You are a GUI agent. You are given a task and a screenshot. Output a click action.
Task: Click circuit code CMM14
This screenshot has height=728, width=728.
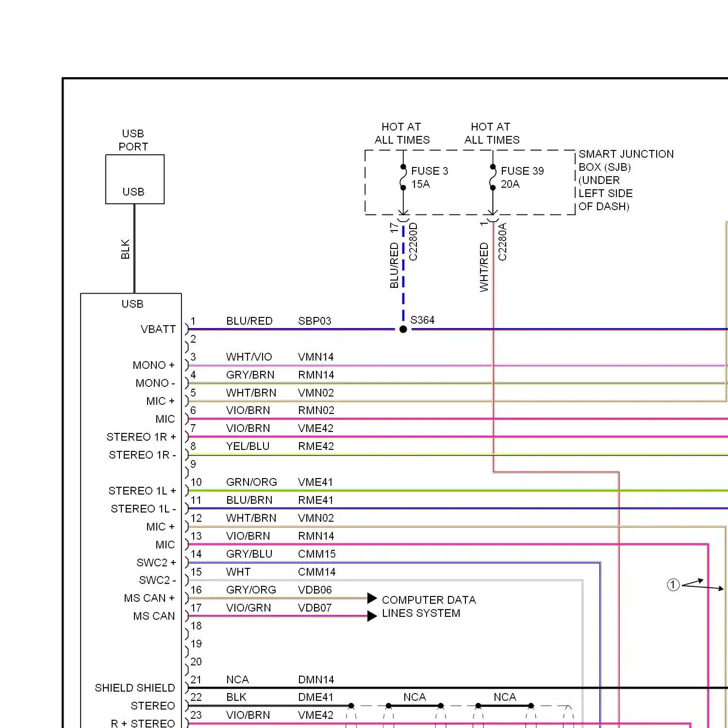point(316,572)
